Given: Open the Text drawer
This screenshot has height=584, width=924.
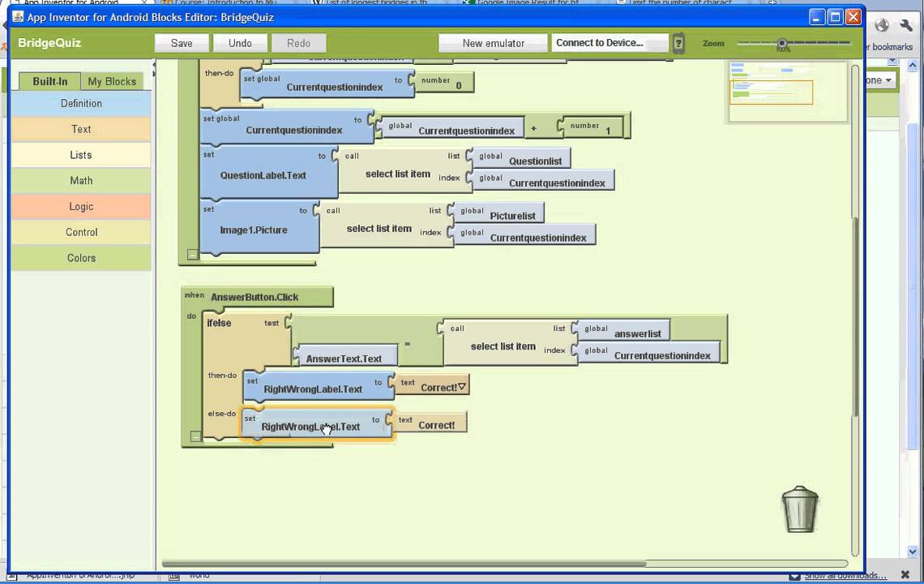Looking at the screenshot, I should [81, 129].
